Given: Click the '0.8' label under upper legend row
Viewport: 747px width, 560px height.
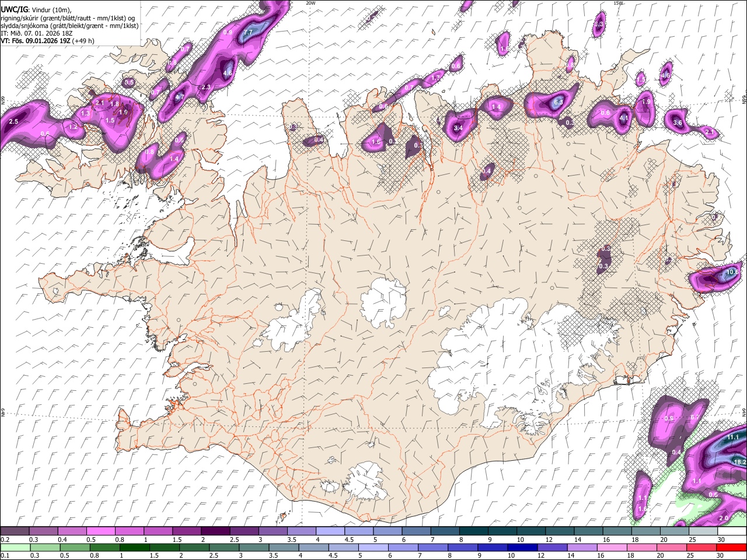Looking at the screenshot, I should point(120,540).
